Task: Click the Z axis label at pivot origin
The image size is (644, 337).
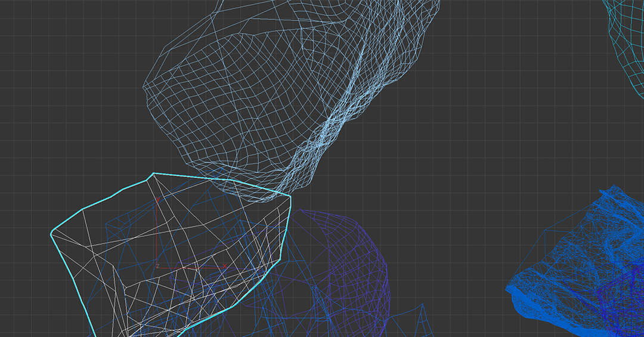Action: click(x=157, y=266)
